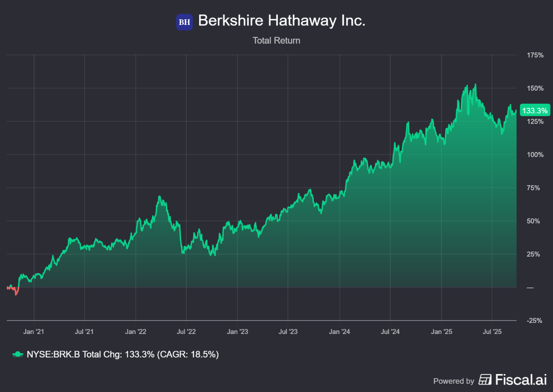The width and height of the screenshot is (553, 392).
Task: Select the Berkshire Hathaway Inc. title
Action: pos(281,21)
